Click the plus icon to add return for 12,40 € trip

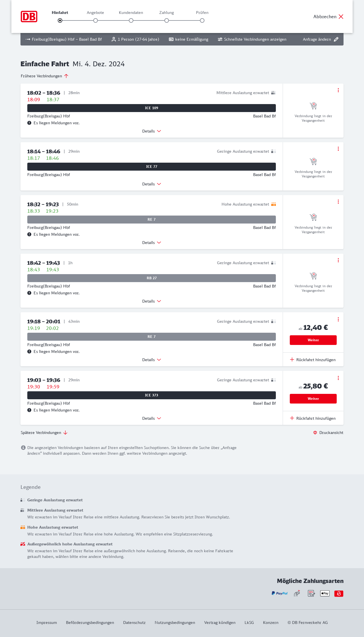292,360
